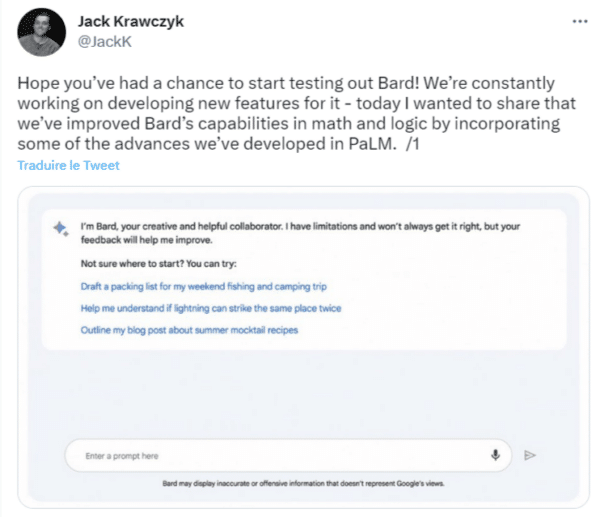600x517 pixels.
Task: Click the Bard inaccurate information disclaimer text
Action: click(x=300, y=483)
